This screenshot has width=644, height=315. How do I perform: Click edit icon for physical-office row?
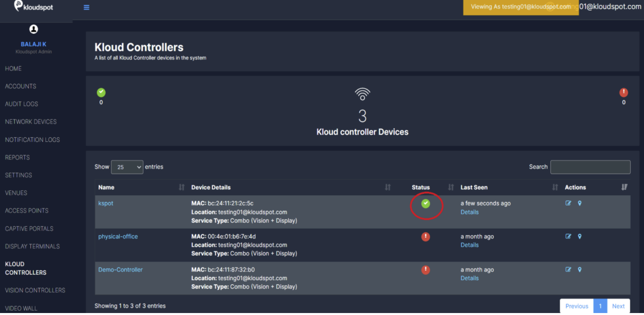568,236
